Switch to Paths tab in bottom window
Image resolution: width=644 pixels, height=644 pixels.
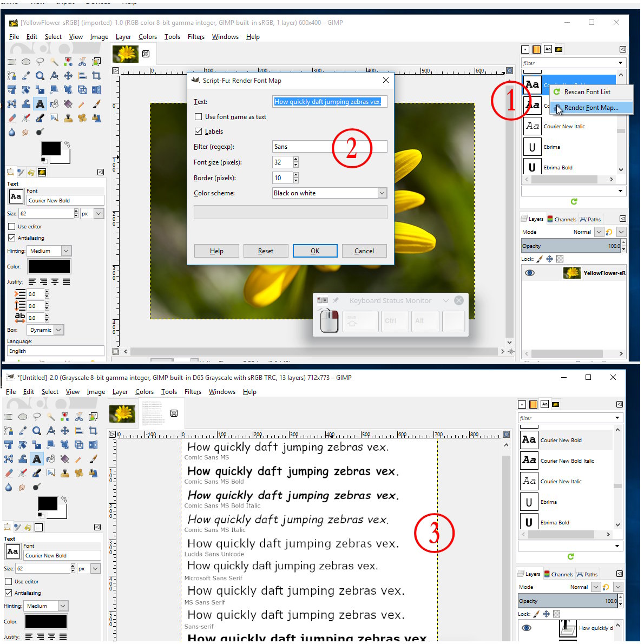(587, 574)
